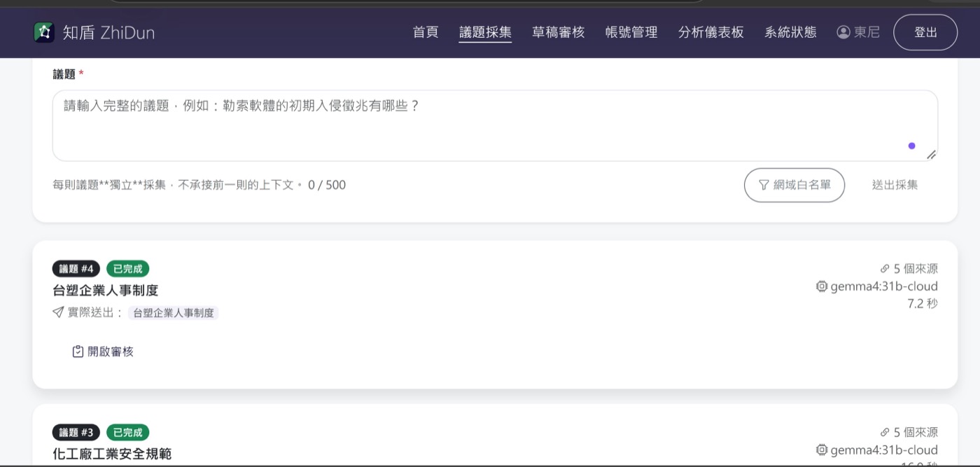Viewport: 980px width, 467px height.
Task: Click the funnel icon in 網域白名單
Action: (x=764, y=185)
